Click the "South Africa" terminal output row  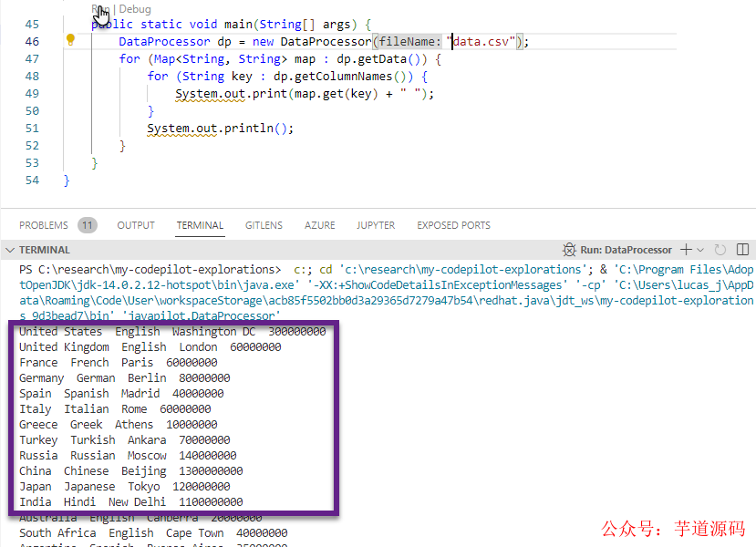[153, 533]
